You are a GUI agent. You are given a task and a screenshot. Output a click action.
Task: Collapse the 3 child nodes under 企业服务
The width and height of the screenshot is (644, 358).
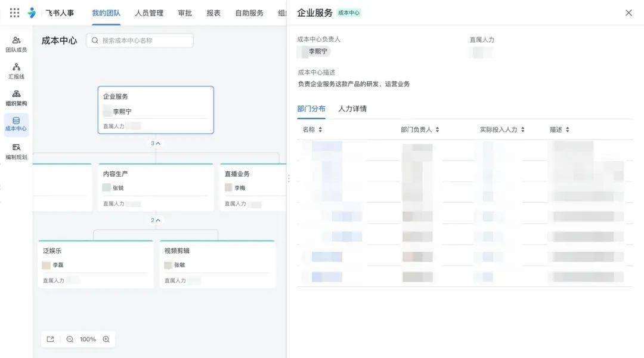(156, 143)
